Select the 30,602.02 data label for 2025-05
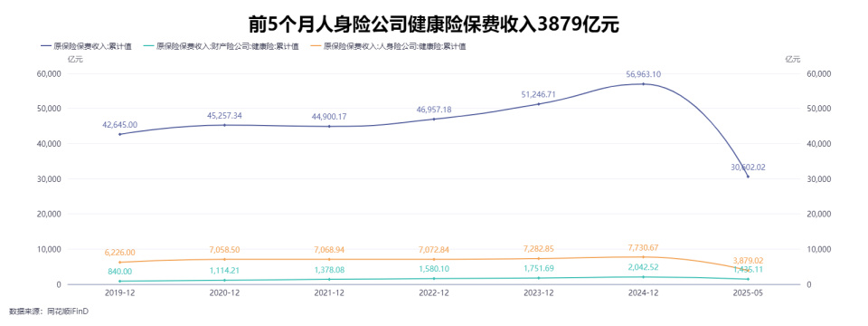This screenshot has height=326, width=868. pos(748,167)
